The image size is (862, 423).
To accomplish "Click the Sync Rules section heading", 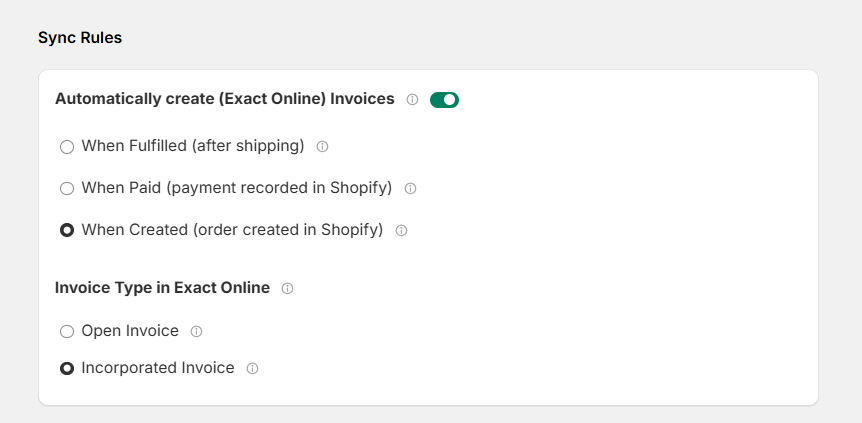I will click(80, 37).
